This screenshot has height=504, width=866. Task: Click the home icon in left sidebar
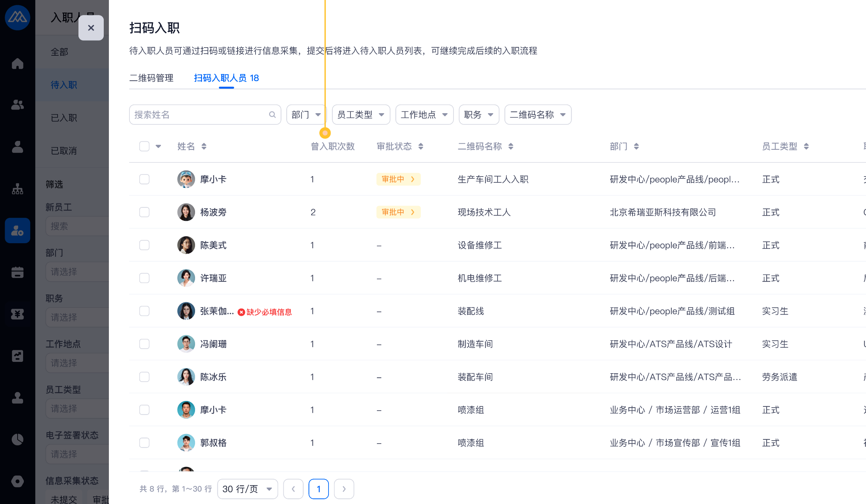click(x=17, y=64)
